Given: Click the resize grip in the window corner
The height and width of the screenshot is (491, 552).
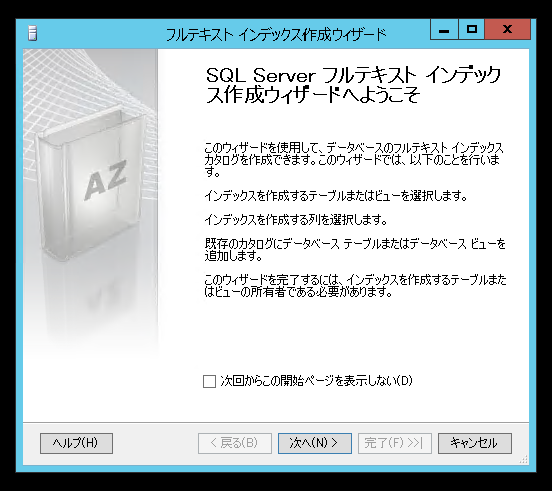Looking at the screenshot, I should pyautogui.click(x=524, y=459).
